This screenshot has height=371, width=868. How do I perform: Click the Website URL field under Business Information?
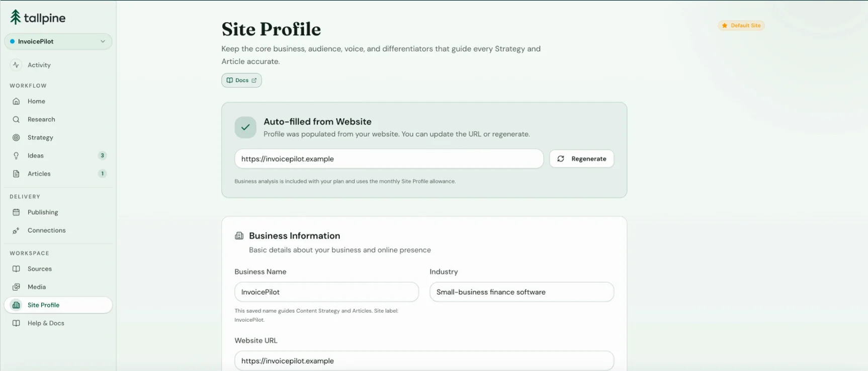424,361
